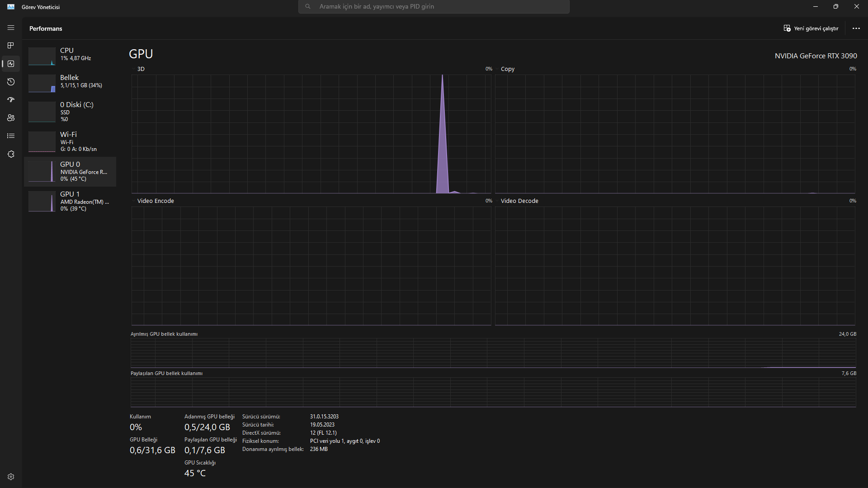Image resolution: width=868 pixels, height=488 pixels.
Task: Select the Wi-Fi performance item
Action: click(70, 141)
